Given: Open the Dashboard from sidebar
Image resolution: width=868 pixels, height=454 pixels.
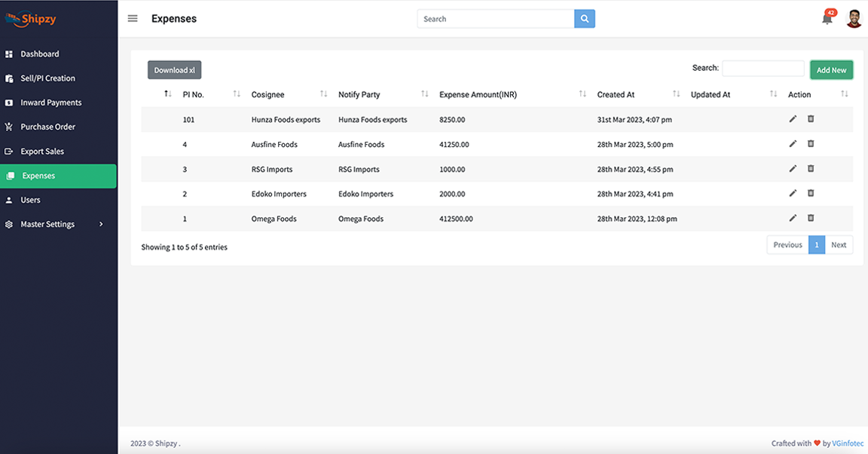Looking at the screenshot, I should click(x=39, y=54).
